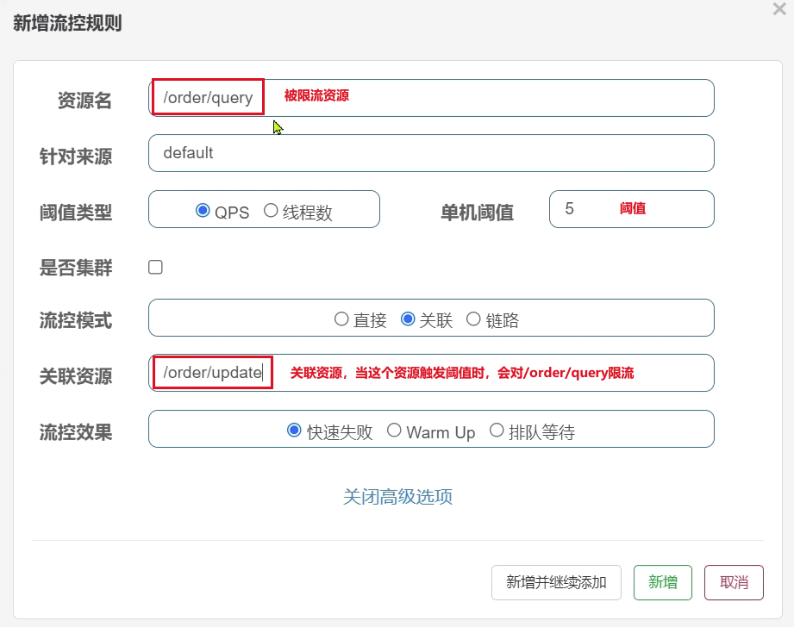Select the 线程数 radio button
The image size is (800, 643).
271,211
